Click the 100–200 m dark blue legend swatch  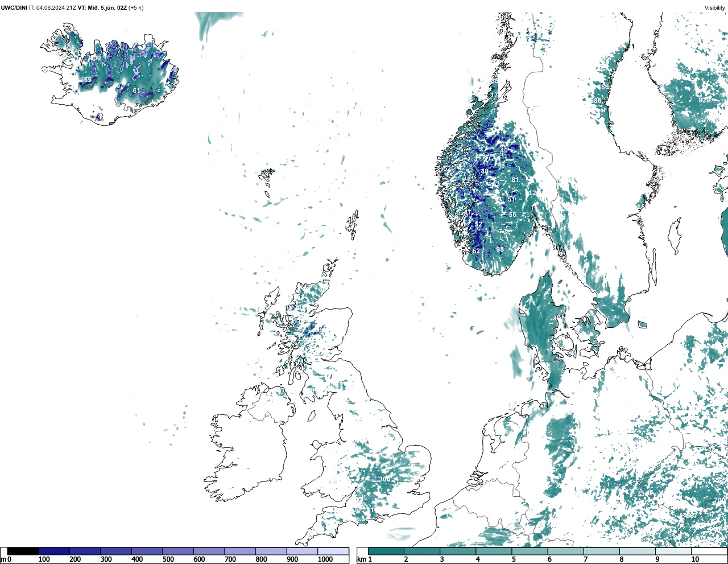click(x=54, y=551)
